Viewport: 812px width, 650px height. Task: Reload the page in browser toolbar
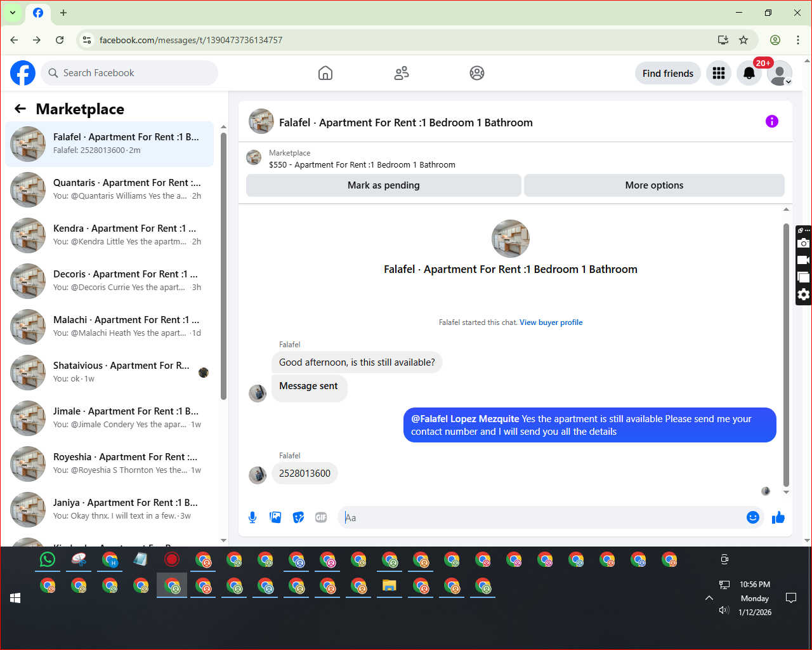(x=60, y=40)
